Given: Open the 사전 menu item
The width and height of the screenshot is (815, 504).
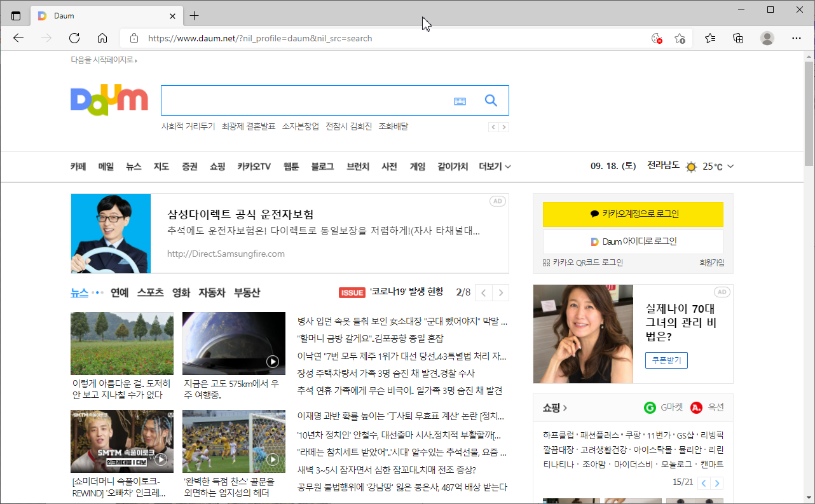Looking at the screenshot, I should pos(389,167).
